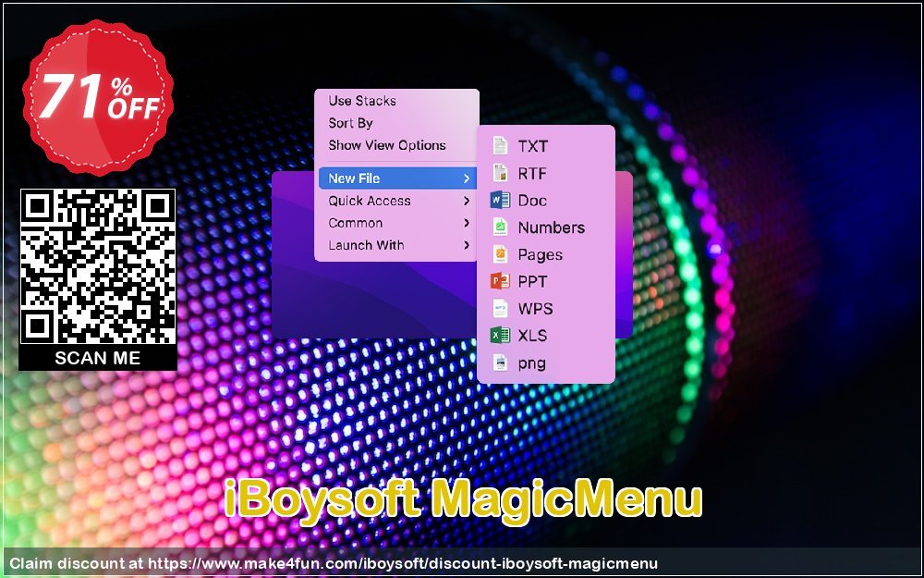Viewport: 924px width, 578px height.
Task: Click the Excel XLS icon
Action: tap(500, 336)
